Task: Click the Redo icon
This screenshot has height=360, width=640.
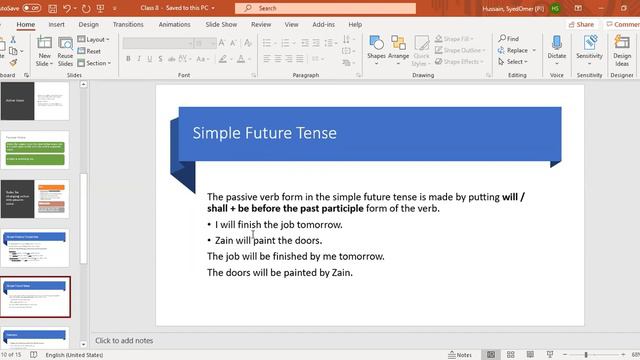Action: [86, 8]
